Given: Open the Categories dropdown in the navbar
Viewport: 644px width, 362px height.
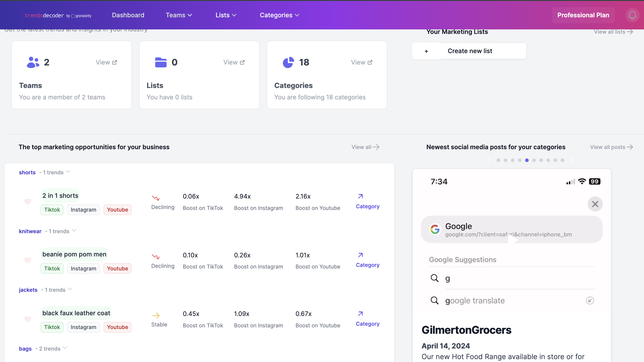Looking at the screenshot, I should point(279,15).
